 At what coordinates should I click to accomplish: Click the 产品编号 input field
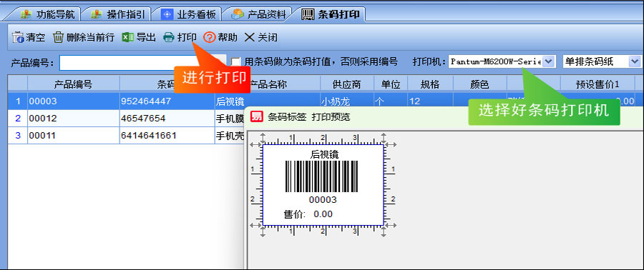(142, 63)
